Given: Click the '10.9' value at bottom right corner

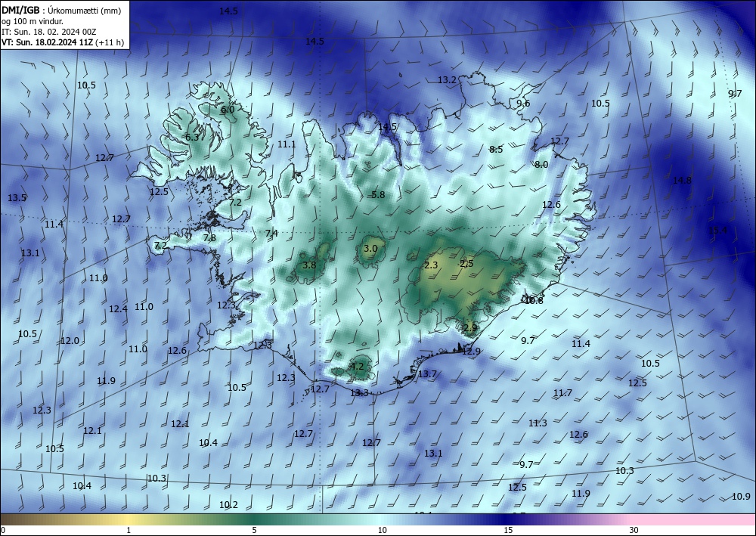Looking at the screenshot, I should [741, 497].
